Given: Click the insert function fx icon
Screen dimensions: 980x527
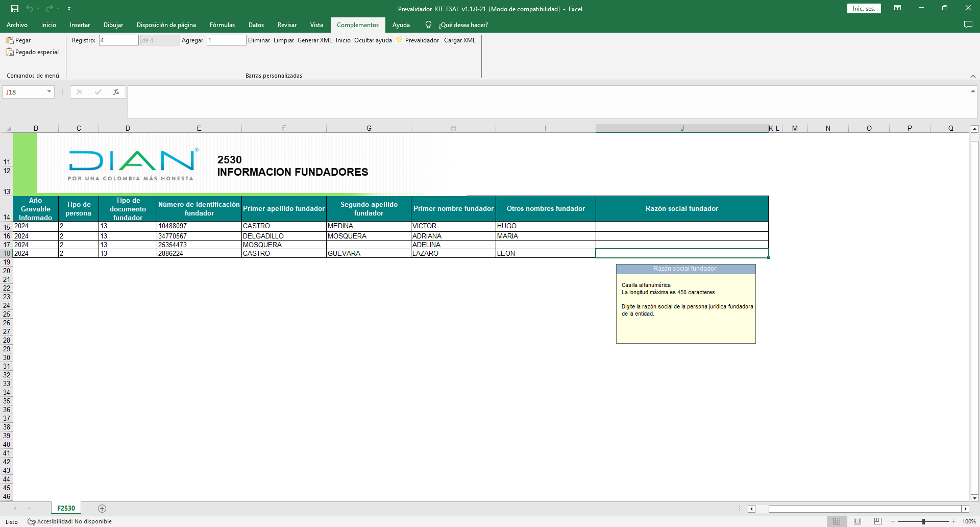Looking at the screenshot, I should (x=116, y=92).
